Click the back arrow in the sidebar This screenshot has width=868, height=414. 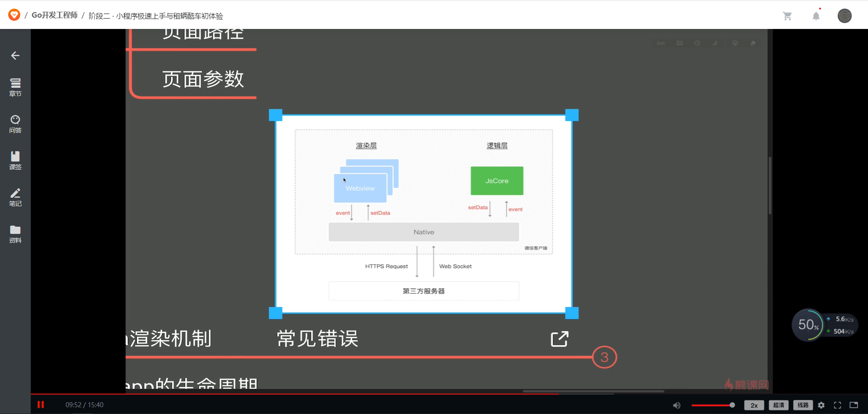(15, 55)
